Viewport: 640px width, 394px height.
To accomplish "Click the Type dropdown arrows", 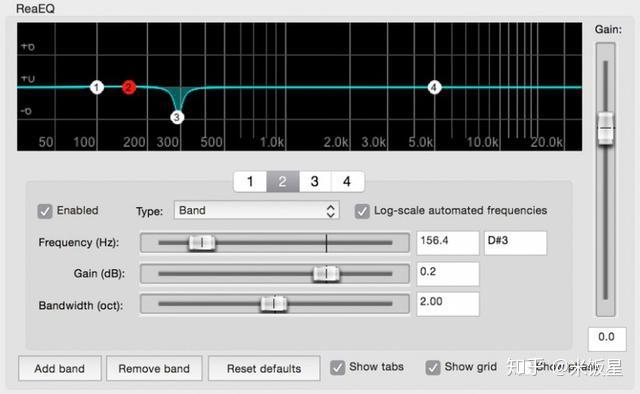I will pyautogui.click(x=331, y=211).
